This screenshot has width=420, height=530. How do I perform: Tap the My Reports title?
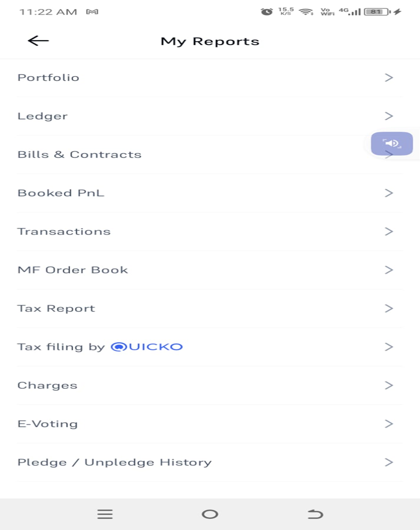point(210,42)
